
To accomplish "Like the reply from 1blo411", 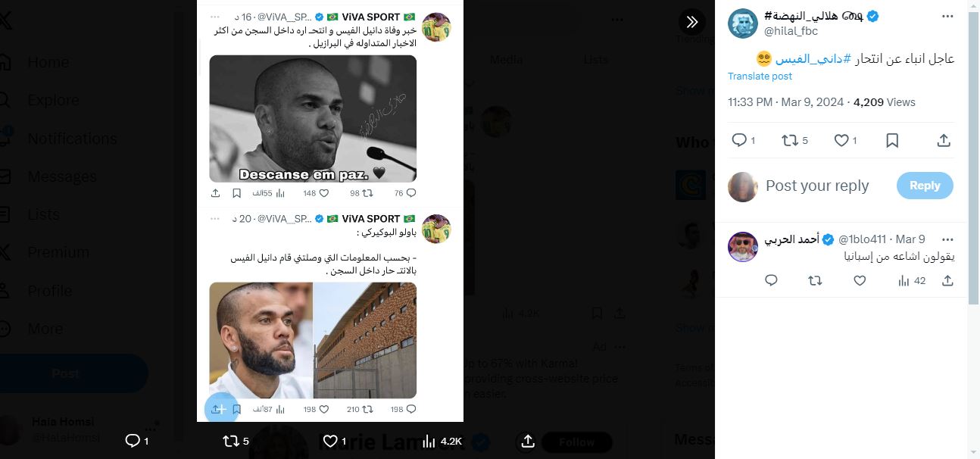I will click(x=860, y=280).
